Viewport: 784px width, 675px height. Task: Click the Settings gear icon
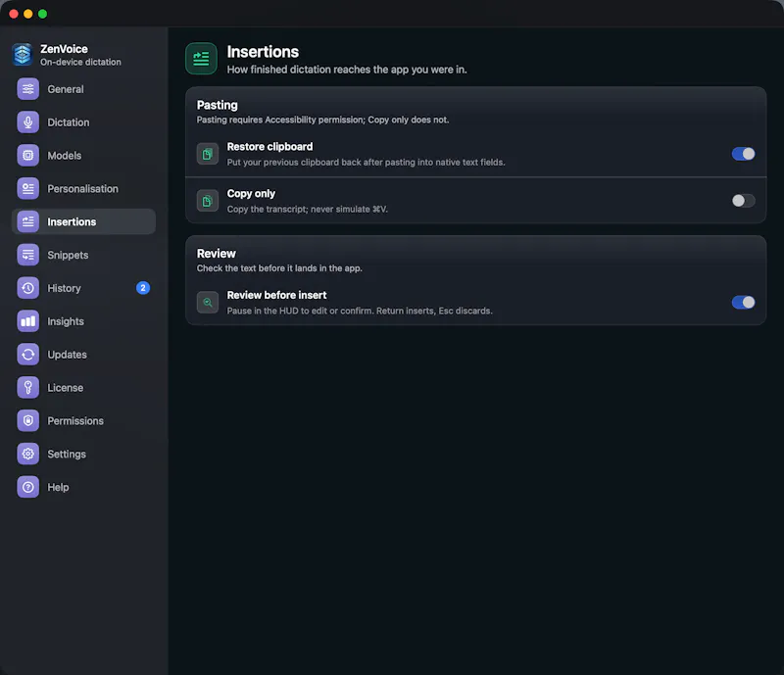(28, 454)
